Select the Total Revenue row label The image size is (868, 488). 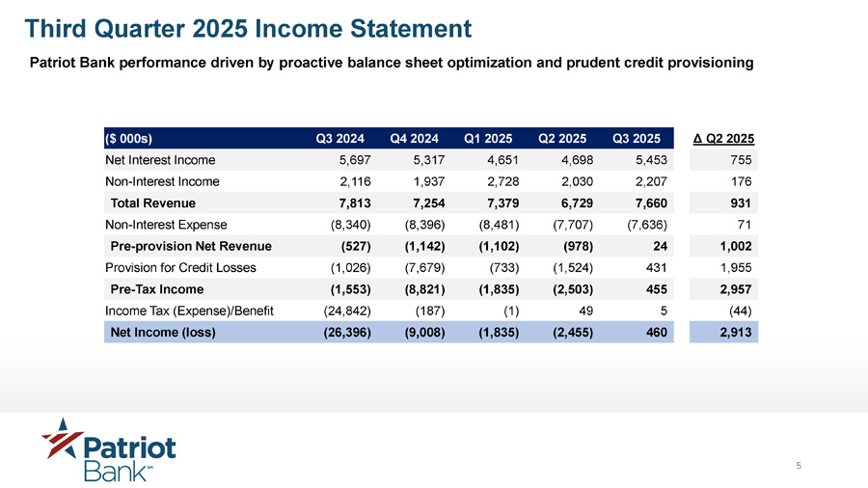coord(153,203)
